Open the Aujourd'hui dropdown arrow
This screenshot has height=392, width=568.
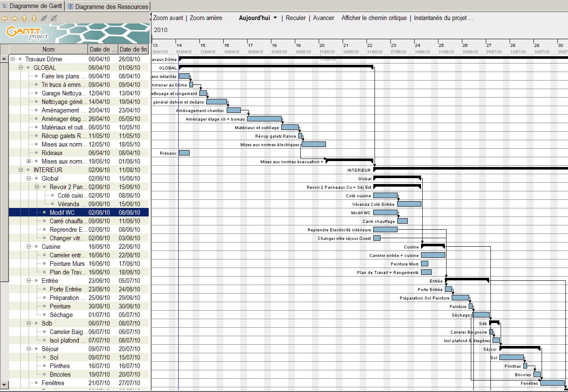[275, 18]
